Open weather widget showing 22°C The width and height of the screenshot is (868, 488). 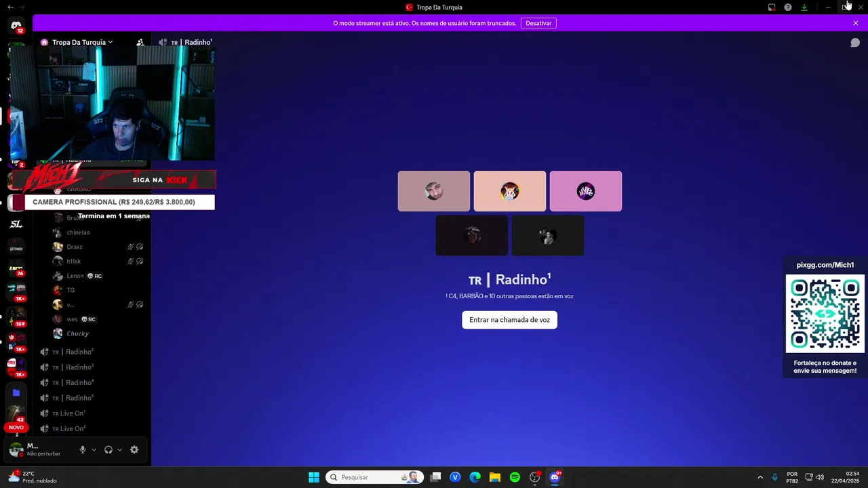pos(32,477)
